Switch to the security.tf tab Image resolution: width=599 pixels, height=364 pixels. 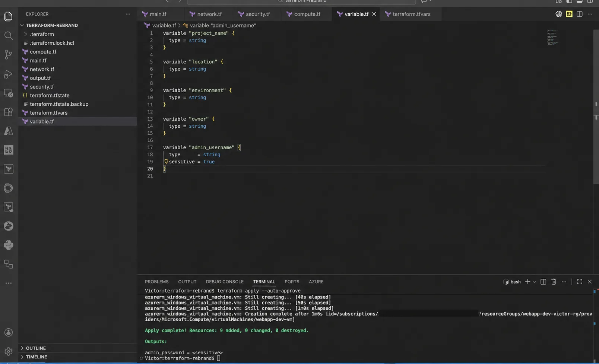tap(258, 14)
